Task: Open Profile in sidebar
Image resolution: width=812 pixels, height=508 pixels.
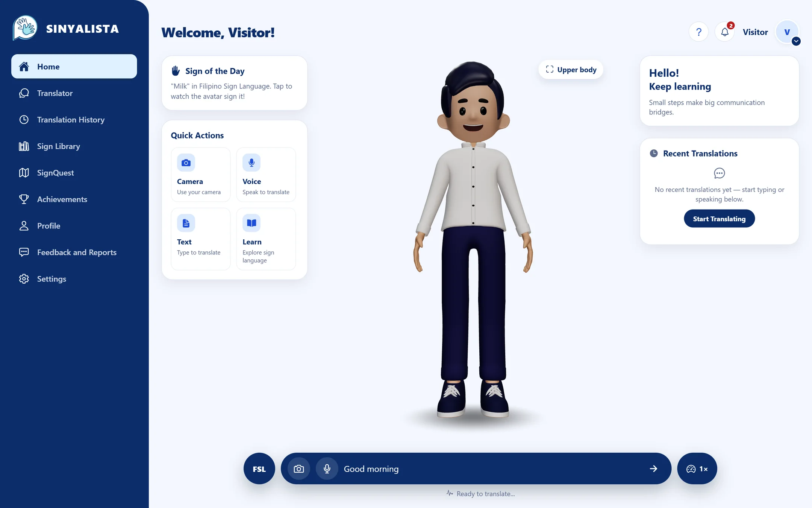Action: [x=74, y=226]
